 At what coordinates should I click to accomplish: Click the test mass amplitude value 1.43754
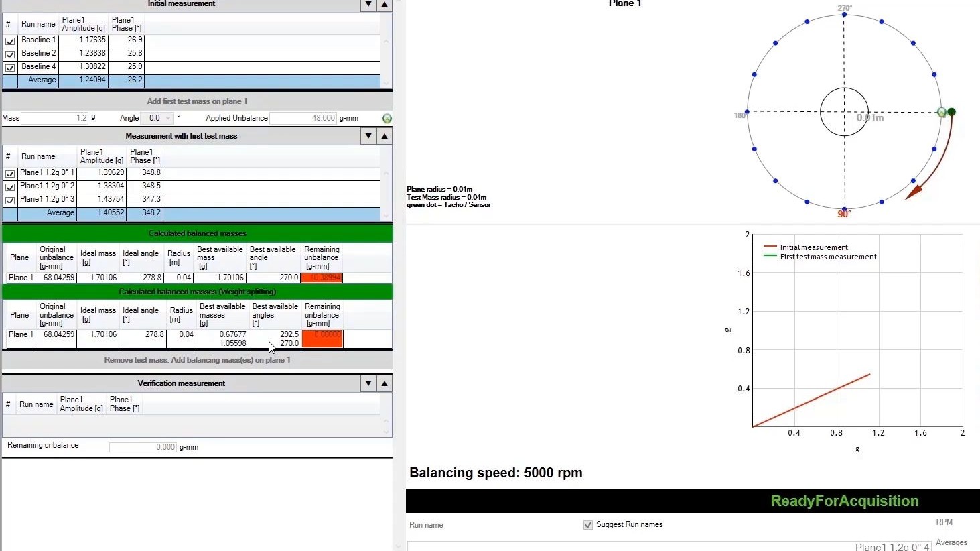tap(111, 200)
